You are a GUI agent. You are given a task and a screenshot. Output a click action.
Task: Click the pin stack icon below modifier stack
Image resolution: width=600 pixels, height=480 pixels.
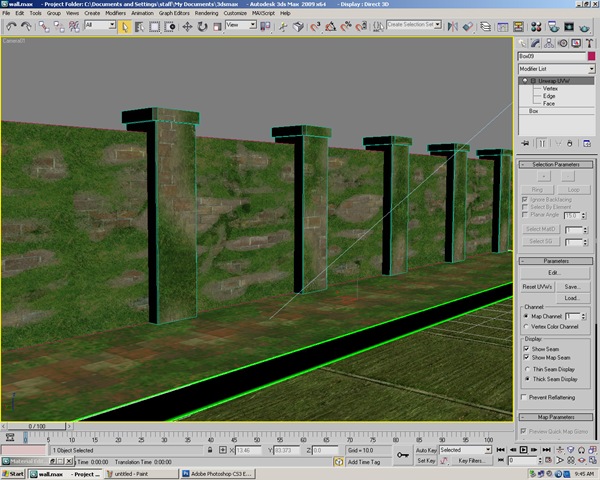point(527,143)
